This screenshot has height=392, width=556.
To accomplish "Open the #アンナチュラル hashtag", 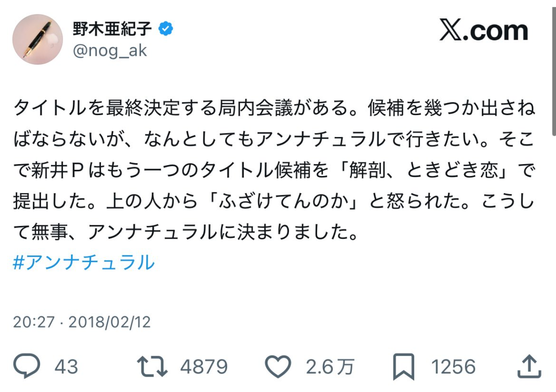I will point(84,263).
